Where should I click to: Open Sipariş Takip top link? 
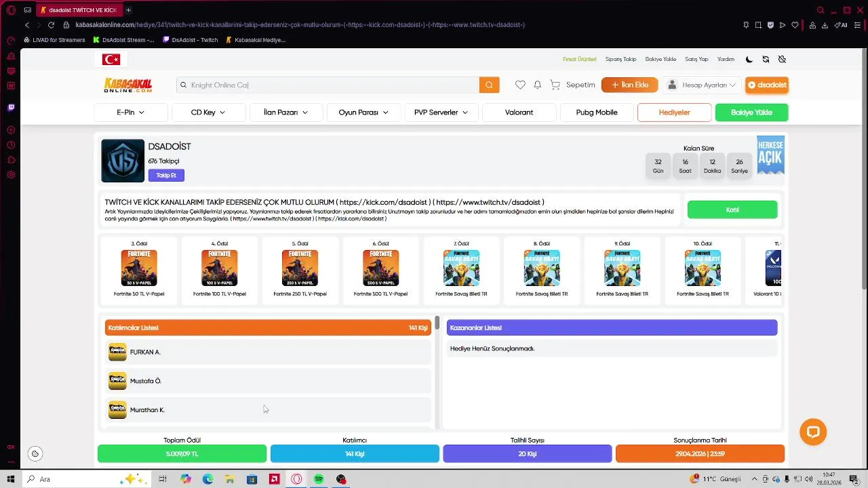620,59
